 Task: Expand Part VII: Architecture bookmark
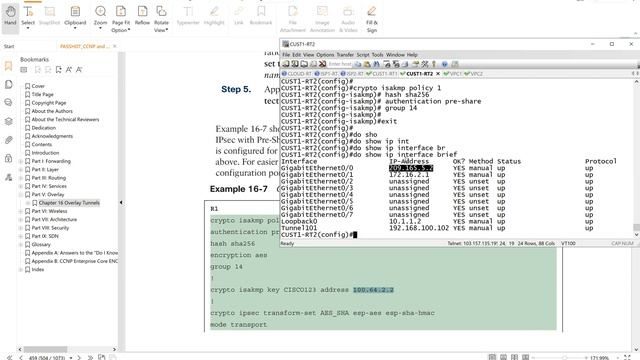[21, 220]
